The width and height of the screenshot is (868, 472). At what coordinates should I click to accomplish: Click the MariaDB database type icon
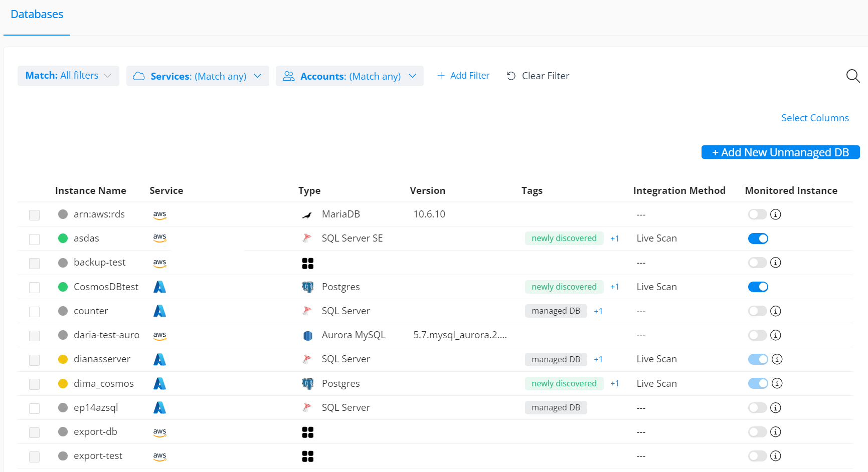click(x=307, y=214)
